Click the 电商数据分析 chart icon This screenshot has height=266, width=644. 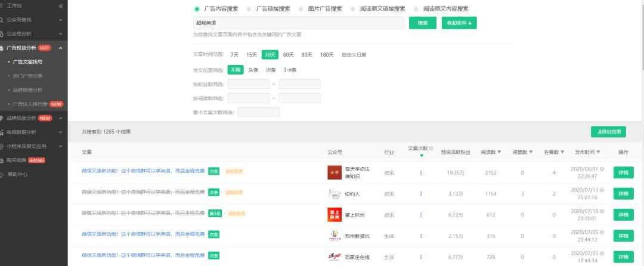pyautogui.click(x=2, y=132)
